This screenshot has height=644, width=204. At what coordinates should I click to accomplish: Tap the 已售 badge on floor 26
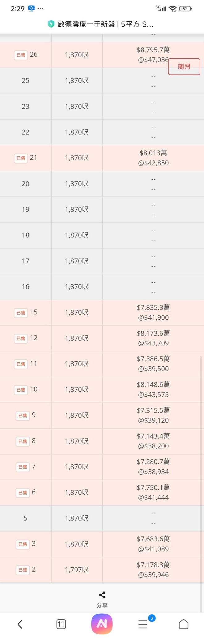click(x=21, y=55)
